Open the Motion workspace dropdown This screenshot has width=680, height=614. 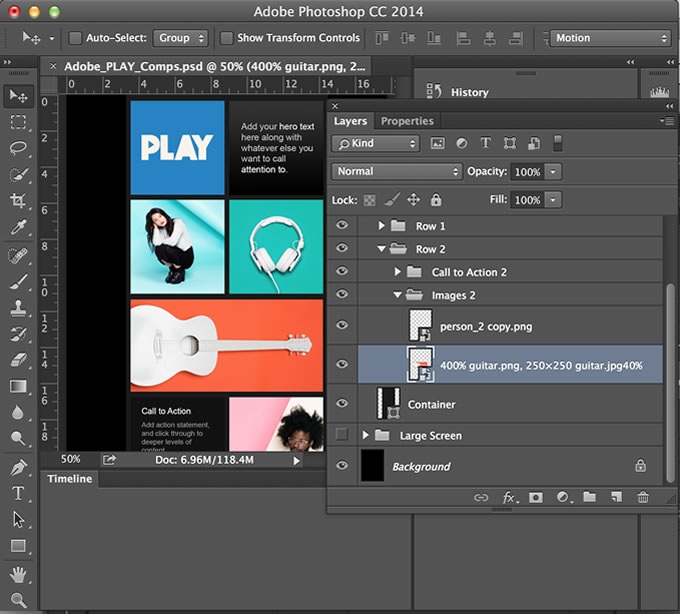coord(611,38)
